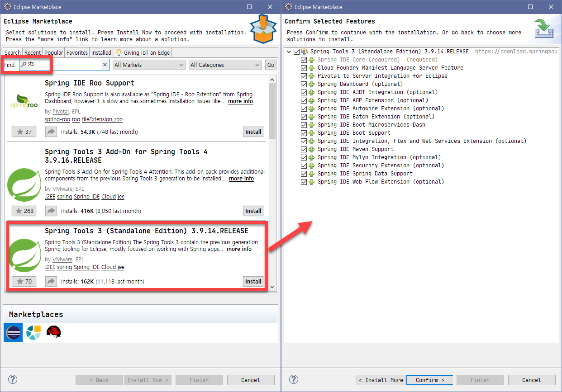The width and height of the screenshot is (562, 392).
Task: Click the plus icon beside Spring IDE Boot Support
Action: click(311, 133)
